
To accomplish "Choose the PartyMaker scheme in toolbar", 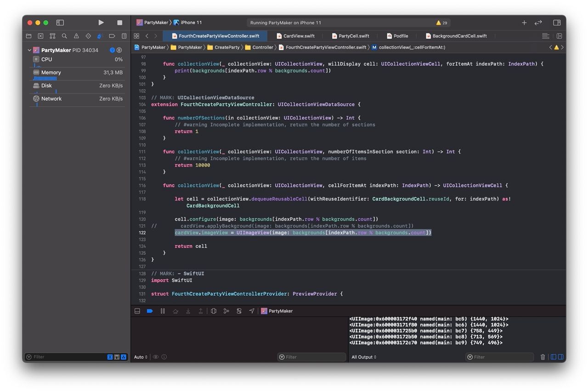I will click(x=153, y=22).
